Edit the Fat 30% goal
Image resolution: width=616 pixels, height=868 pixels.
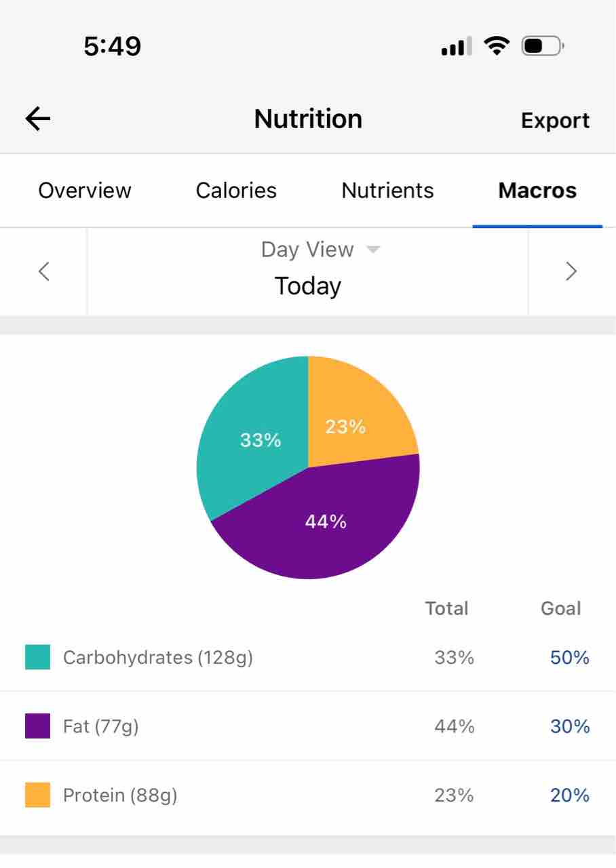569,726
